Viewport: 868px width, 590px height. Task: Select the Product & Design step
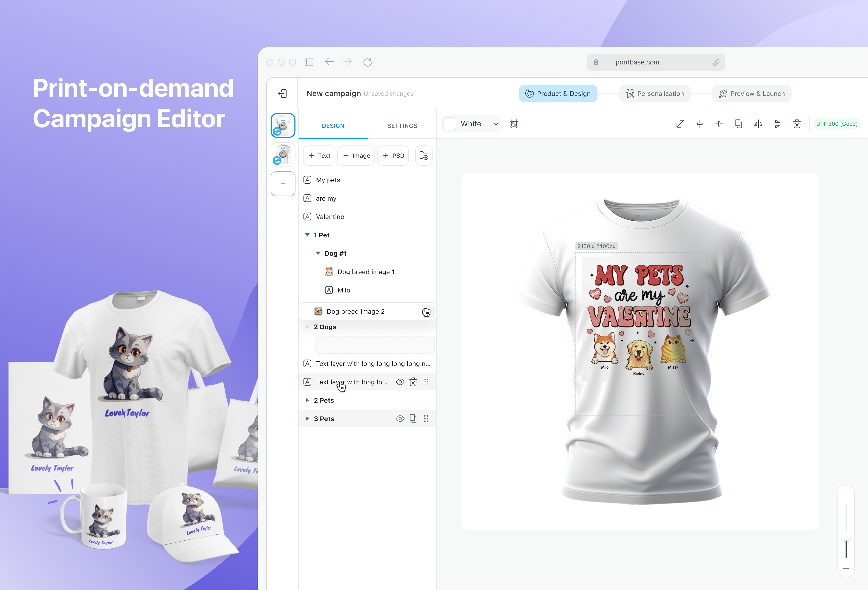click(x=558, y=94)
